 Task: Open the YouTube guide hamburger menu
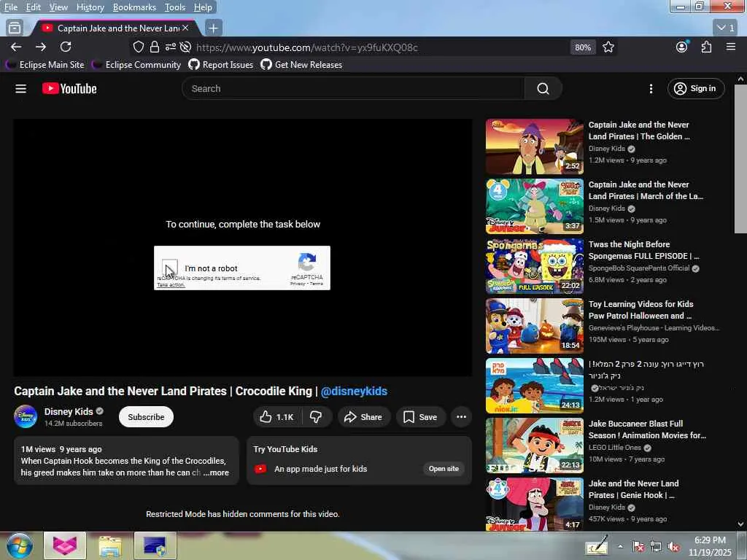[20, 88]
